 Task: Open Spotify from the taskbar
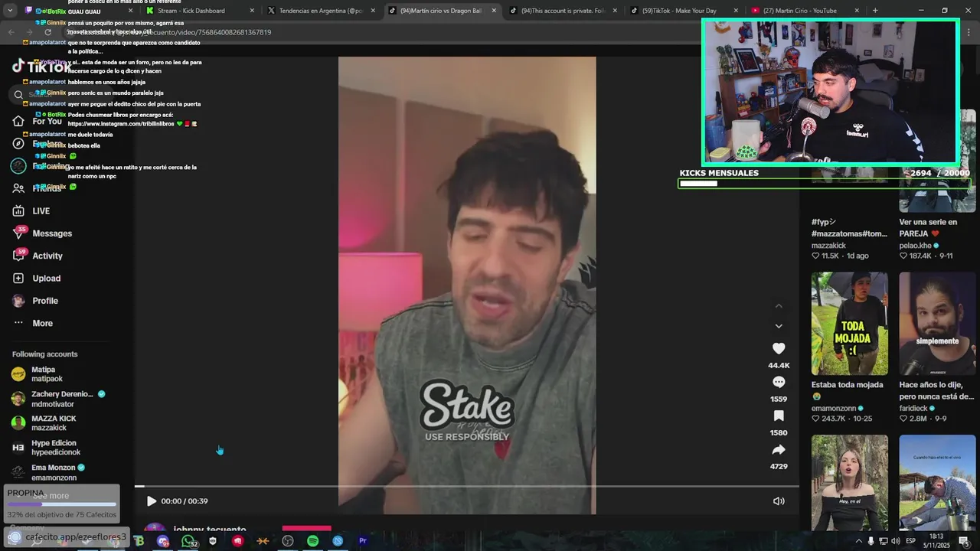click(312, 541)
